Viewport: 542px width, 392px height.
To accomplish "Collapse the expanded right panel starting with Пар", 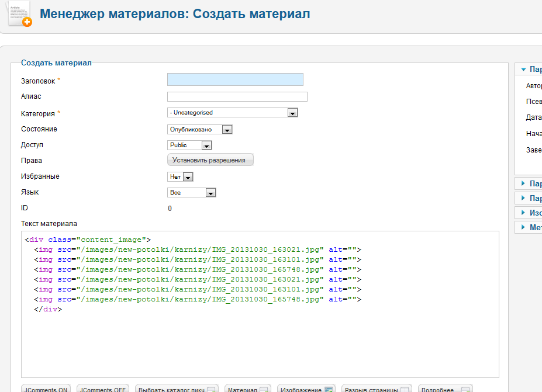I will tap(528, 69).
